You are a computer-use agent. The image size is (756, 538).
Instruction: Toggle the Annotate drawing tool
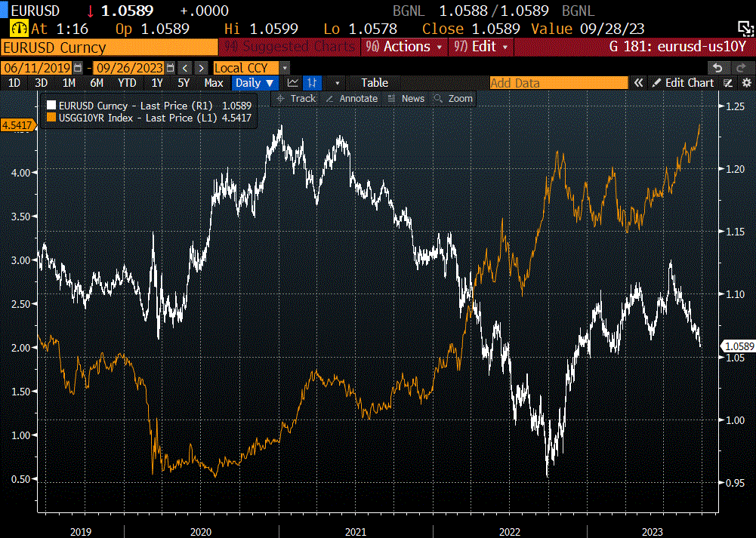pyautogui.click(x=352, y=99)
